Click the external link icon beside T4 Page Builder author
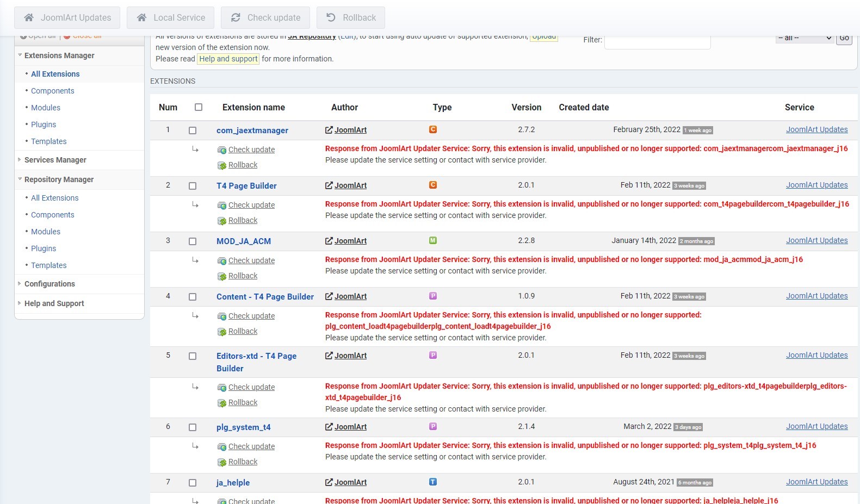The height and width of the screenshot is (504, 860). tap(329, 185)
